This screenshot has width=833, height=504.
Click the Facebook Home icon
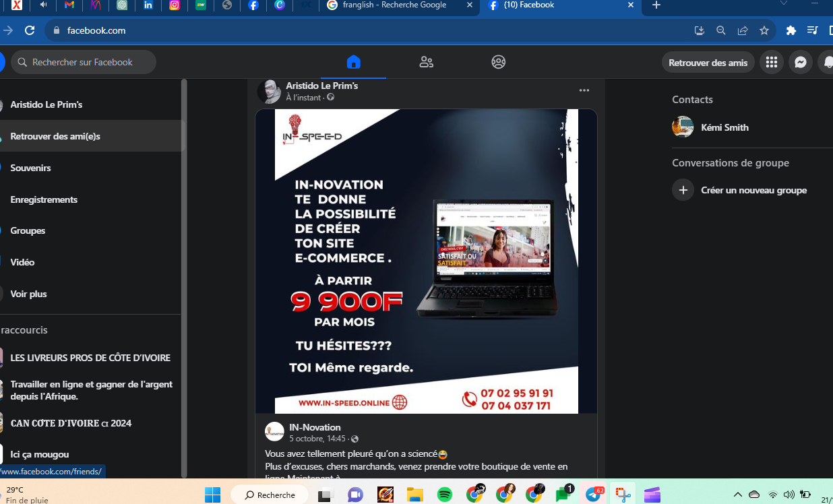(x=353, y=62)
